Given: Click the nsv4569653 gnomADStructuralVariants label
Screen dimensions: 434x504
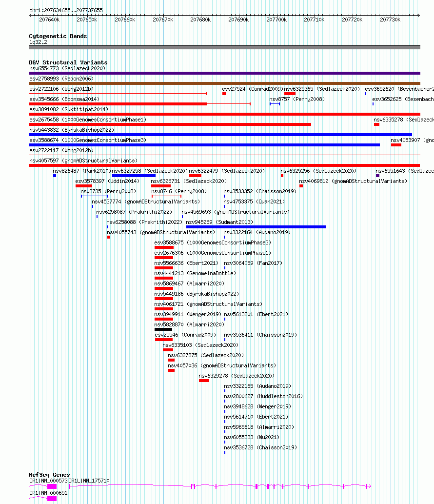Looking at the screenshot, I should point(236,212).
